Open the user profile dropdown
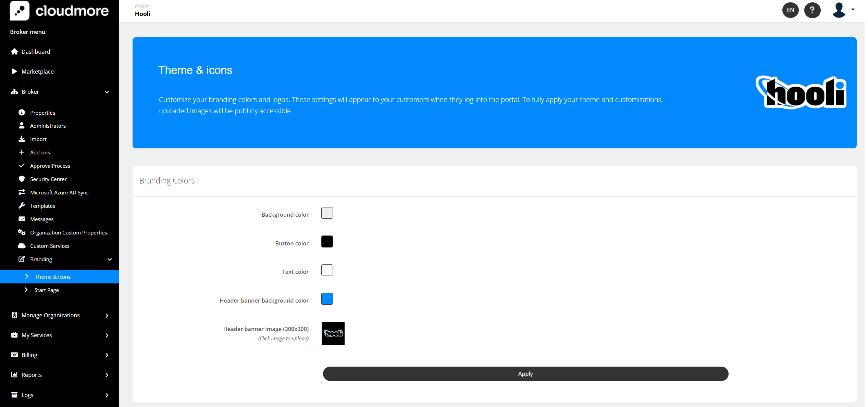The width and height of the screenshot is (868, 407). tap(843, 10)
